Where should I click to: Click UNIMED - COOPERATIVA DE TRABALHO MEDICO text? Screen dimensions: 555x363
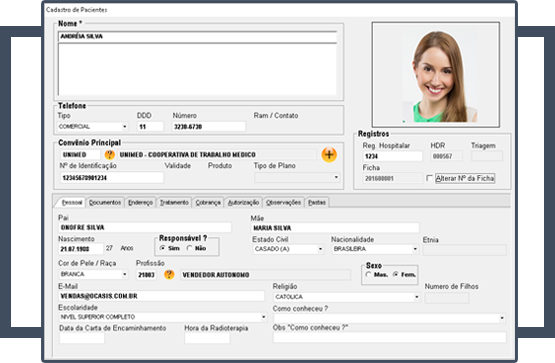(188, 155)
